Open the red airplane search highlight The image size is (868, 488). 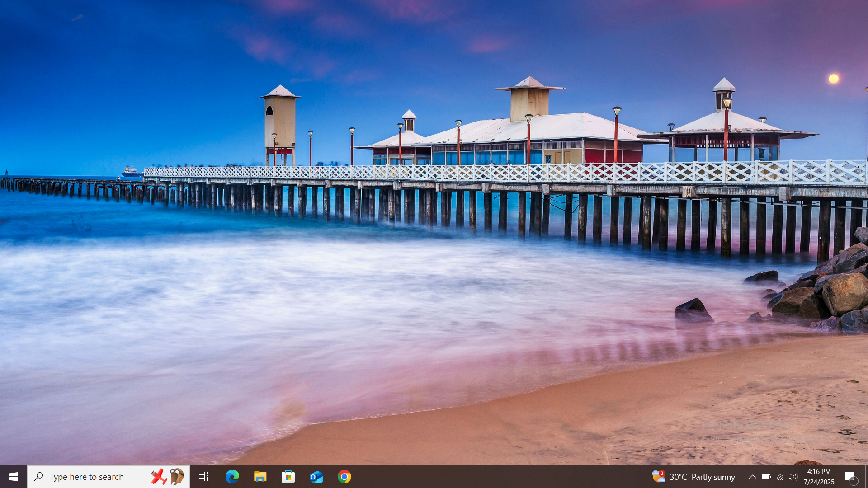point(159,477)
